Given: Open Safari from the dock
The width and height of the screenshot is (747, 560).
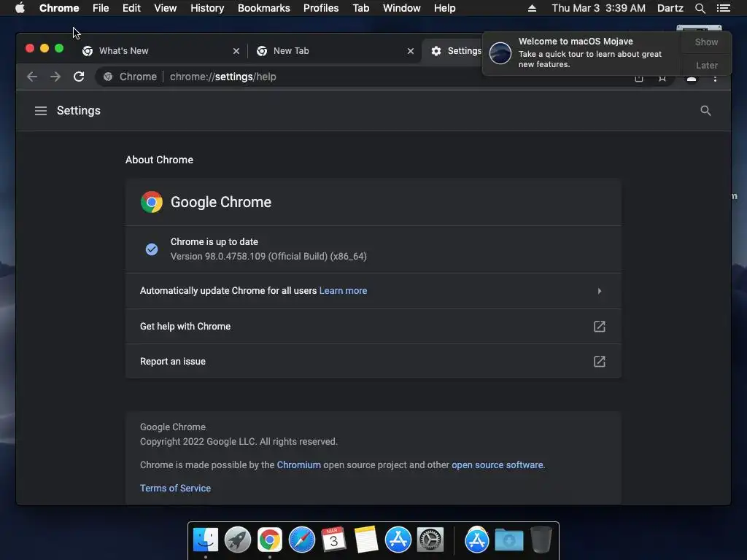Looking at the screenshot, I should point(302,540).
